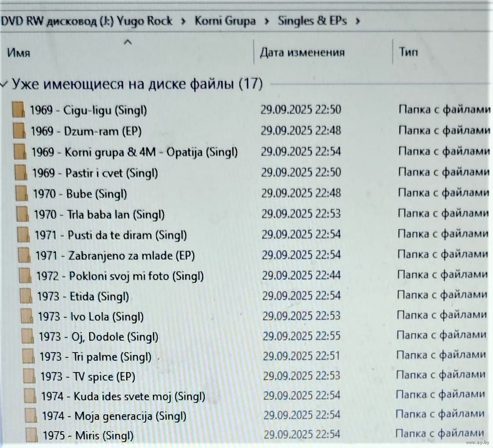Select the 1972 - Pokloni svoj mi foto folder name
This screenshot has height=448, width=493.
click(x=120, y=276)
